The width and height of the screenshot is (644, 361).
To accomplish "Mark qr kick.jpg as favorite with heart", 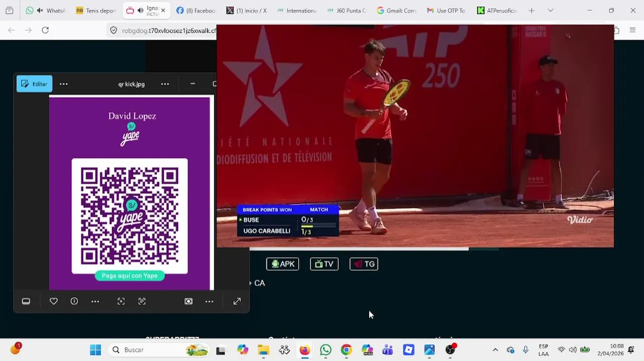I will [x=54, y=301].
